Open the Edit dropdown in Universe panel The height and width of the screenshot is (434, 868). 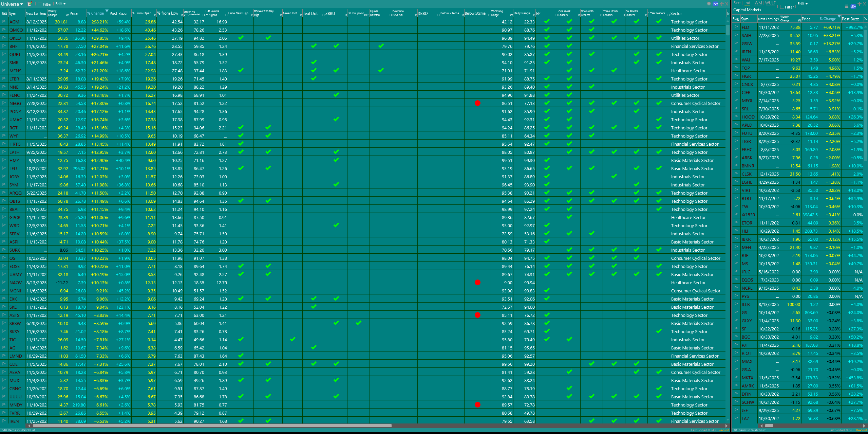tap(60, 4)
